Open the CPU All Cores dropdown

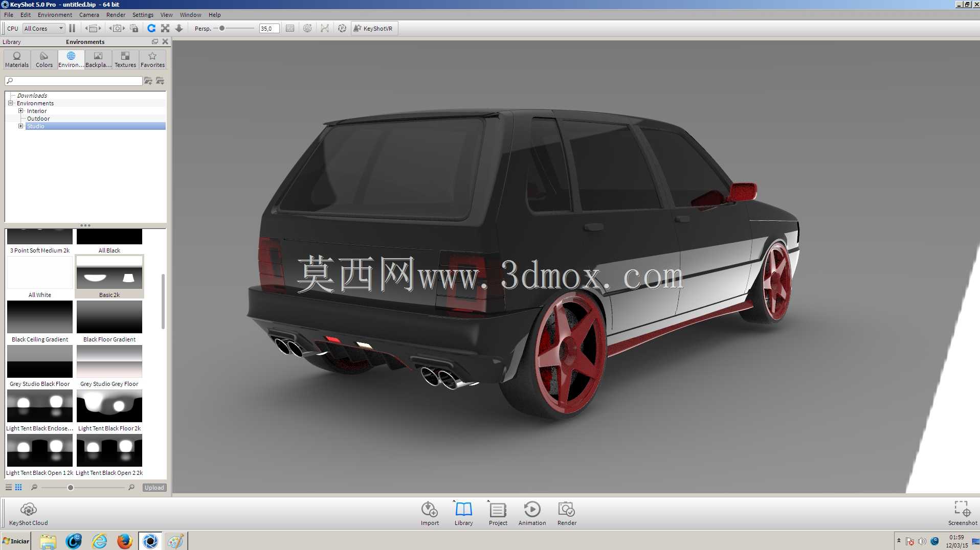click(x=44, y=29)
